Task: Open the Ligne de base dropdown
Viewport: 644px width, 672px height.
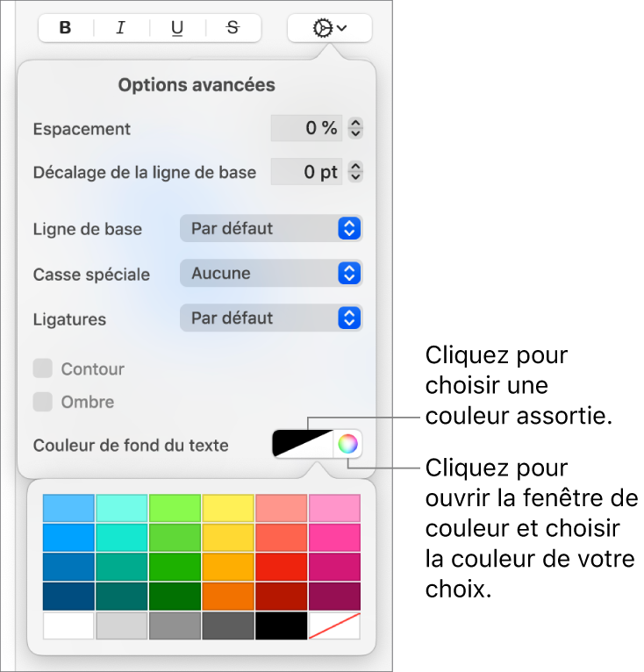Action: pyautogui.click(x=271, y=229)
